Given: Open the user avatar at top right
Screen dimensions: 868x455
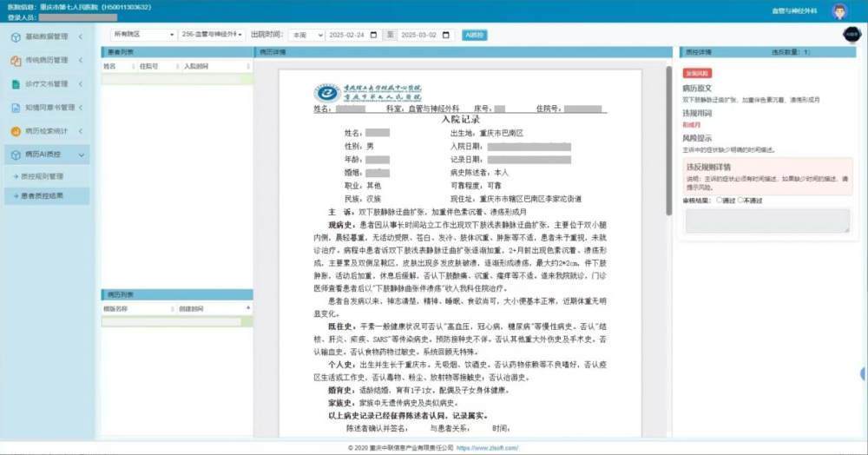Looking at the screenshot, I should coord(838,10).
